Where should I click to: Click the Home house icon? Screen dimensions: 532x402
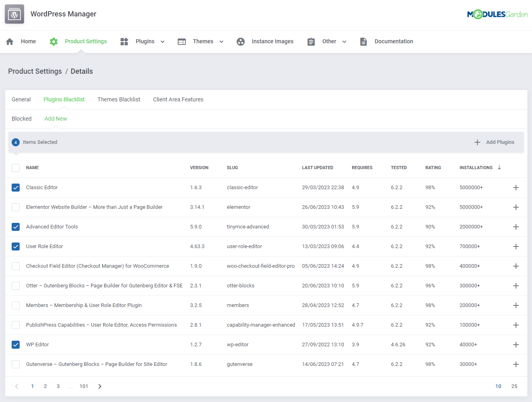coord(10,42)
